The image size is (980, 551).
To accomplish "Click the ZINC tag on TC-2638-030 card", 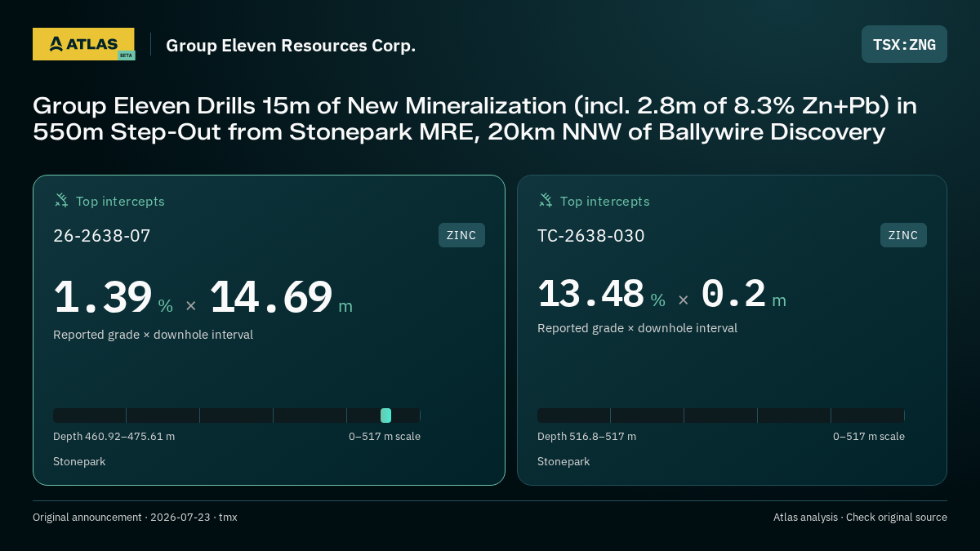I will [903, 235].
